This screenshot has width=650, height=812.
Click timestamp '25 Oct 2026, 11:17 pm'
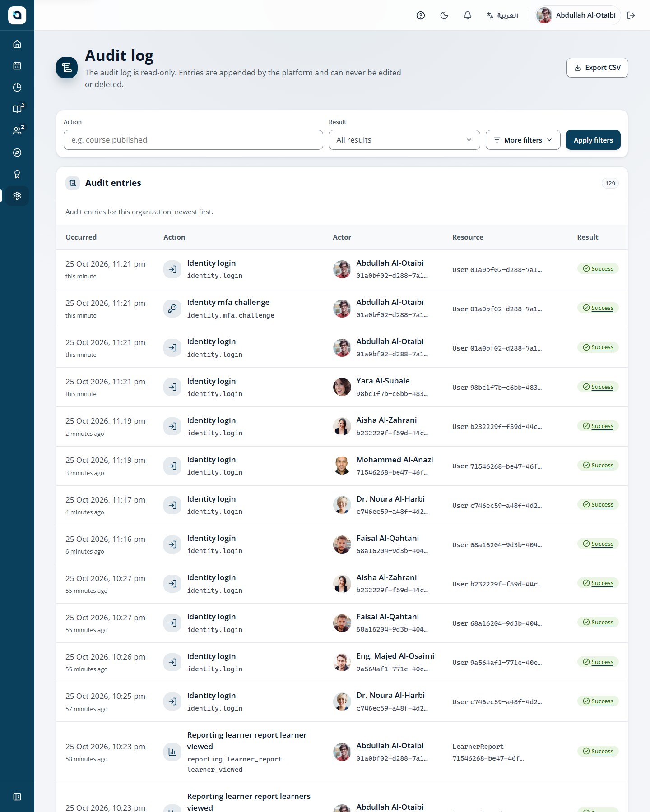click(105, 500)
